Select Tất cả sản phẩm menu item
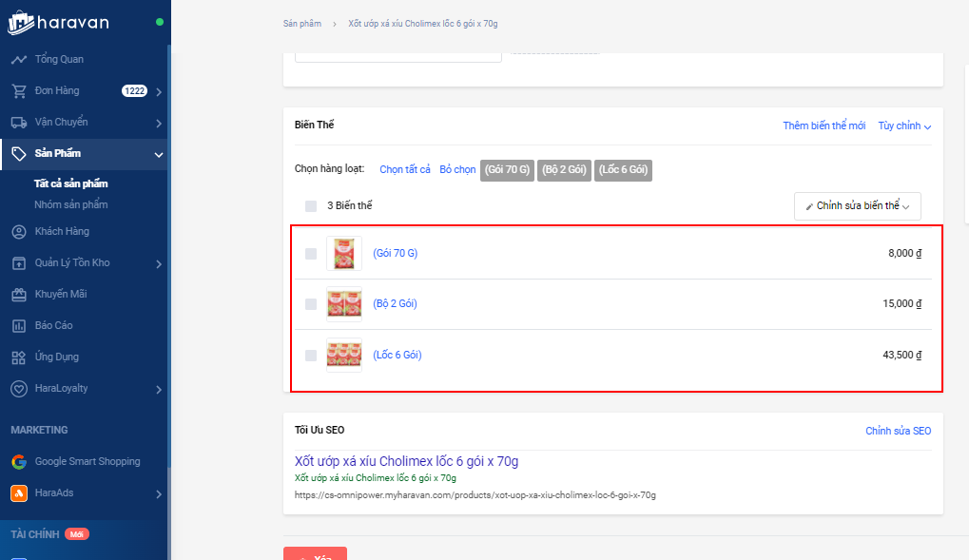 point(71,183)
